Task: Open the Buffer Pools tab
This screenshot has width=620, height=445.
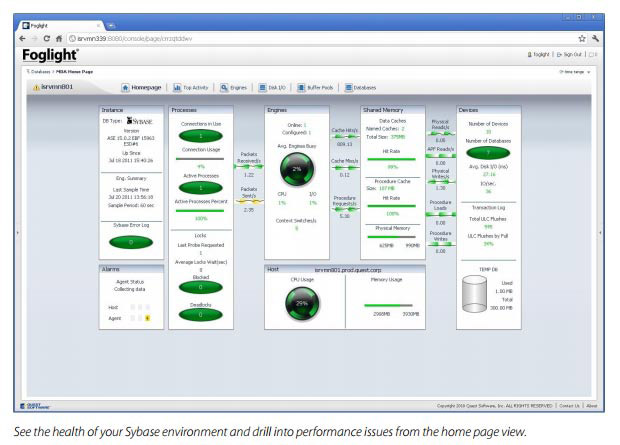Action: pos(316,87)
